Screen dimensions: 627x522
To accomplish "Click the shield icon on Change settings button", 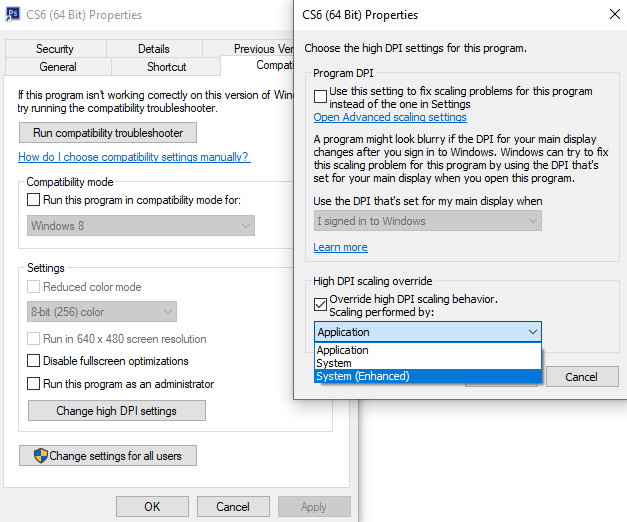I will pos(40,456).
